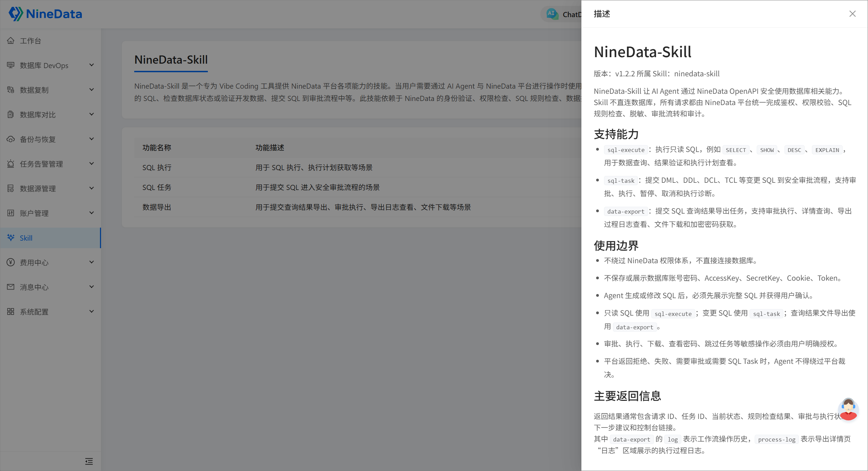Click the 数据源管理 sidebar icon
The width and height of the screenshot is (868, 471).
(x=11, y=188)
